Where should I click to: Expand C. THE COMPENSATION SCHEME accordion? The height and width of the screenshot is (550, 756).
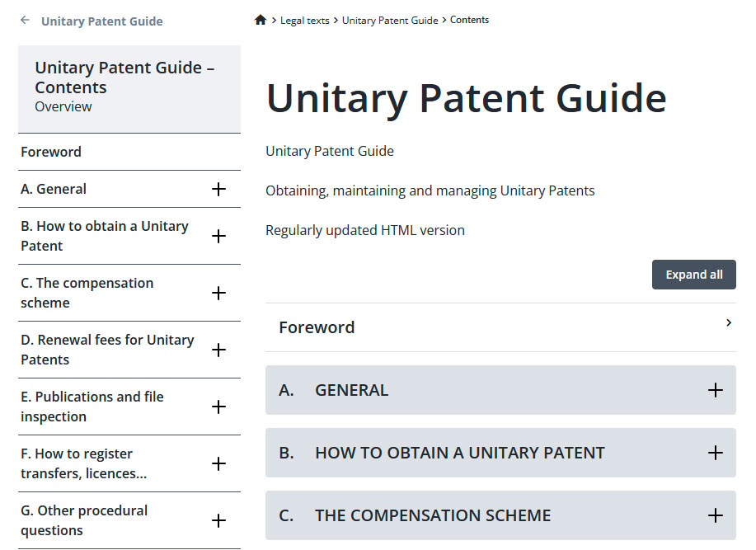pyautogui.click(x=716, y=515)
